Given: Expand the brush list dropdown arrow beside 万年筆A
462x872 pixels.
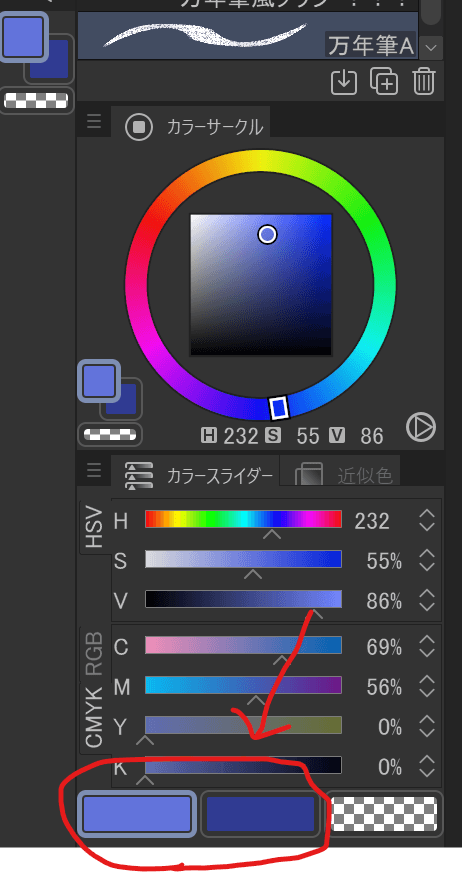Looking at the screenshot, I should (x=431, y=48).
